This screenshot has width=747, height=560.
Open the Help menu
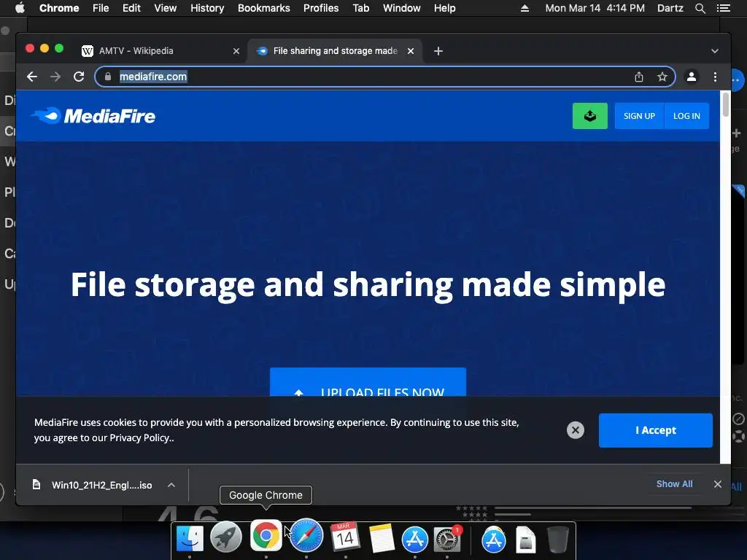click(x=444, y=8)
